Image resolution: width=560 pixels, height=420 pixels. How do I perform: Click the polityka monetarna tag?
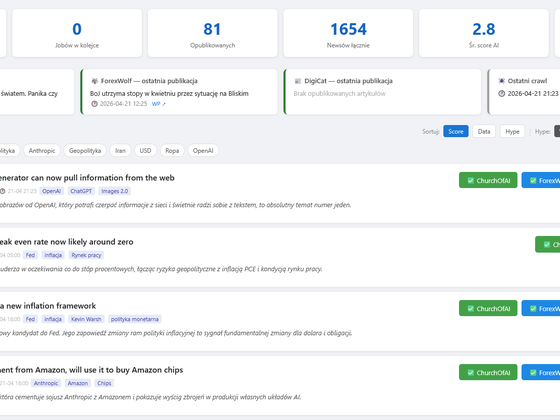click(x=135, y=319)
